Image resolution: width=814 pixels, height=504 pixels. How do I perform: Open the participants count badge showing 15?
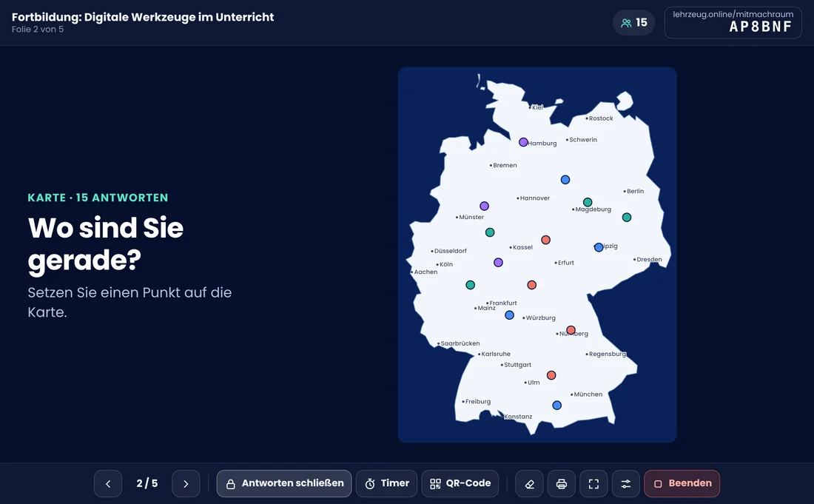point(634,23)
